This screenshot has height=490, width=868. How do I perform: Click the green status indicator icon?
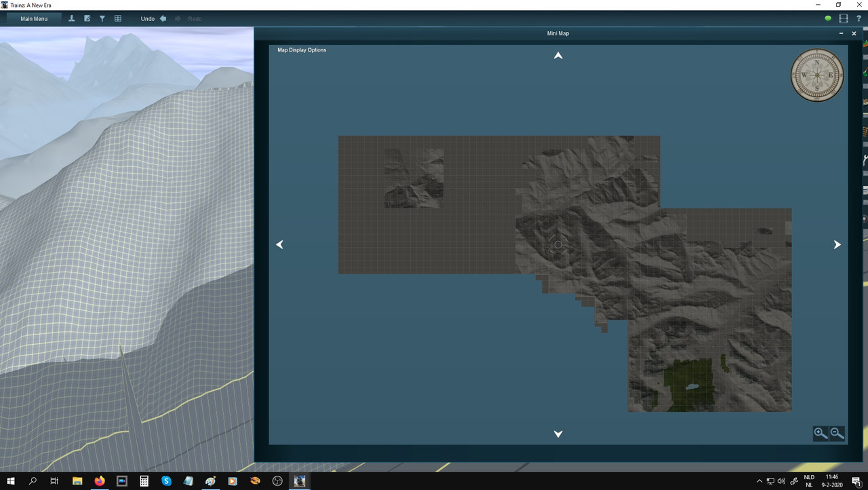click(x=828, y=19)
